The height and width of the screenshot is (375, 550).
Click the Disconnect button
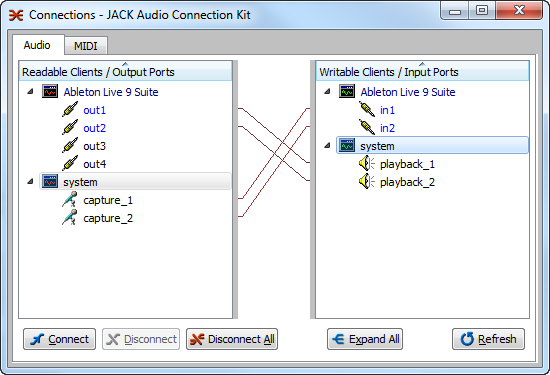pos(141,339)
